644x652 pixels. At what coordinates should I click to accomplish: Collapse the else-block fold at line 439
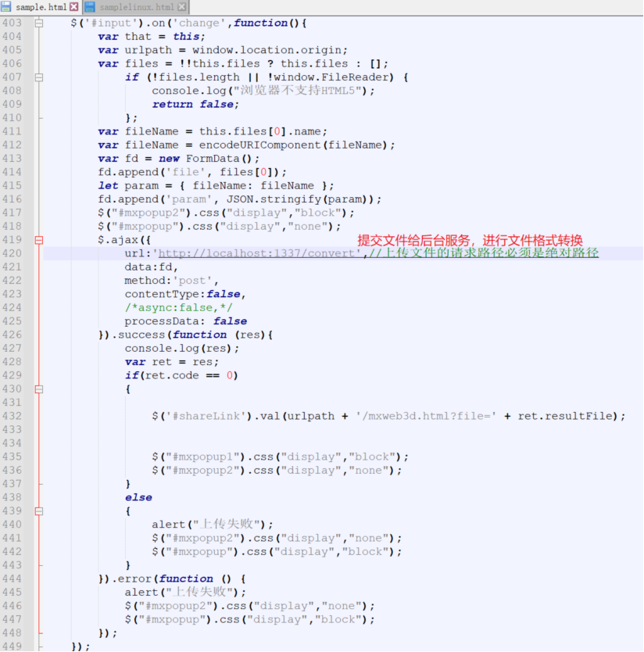pos(38,511)
